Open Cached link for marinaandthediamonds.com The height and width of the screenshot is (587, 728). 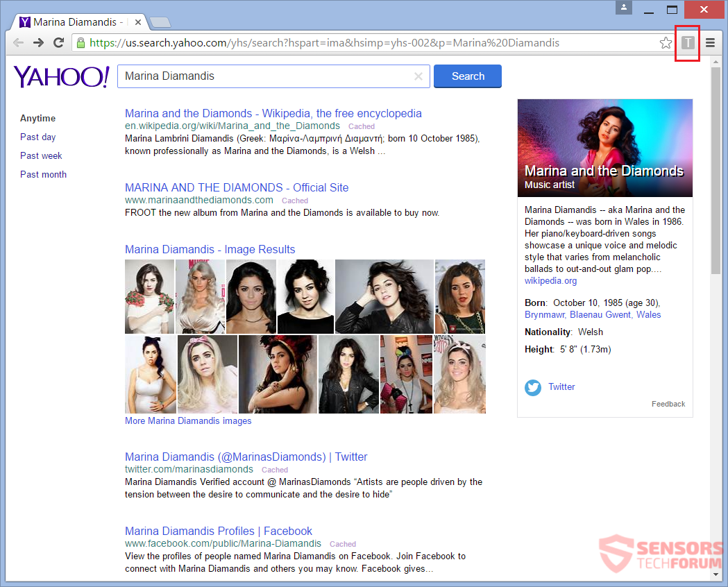click(295, 201)
